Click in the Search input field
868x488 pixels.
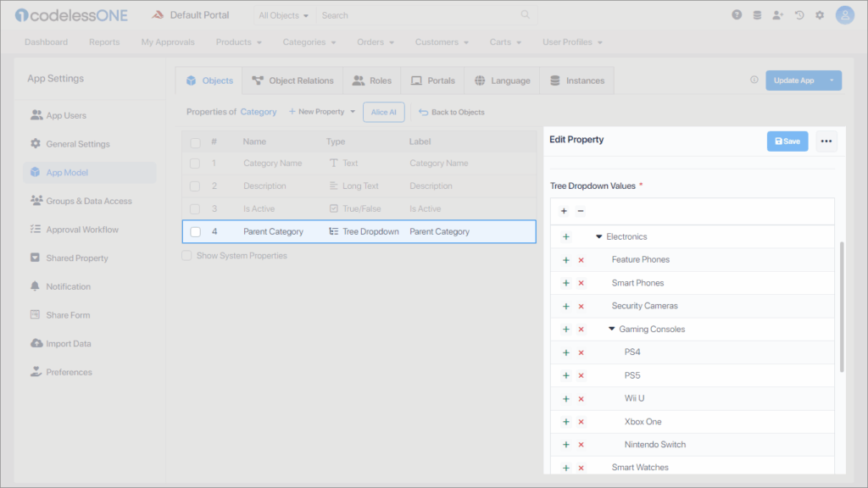click(419, 15)
